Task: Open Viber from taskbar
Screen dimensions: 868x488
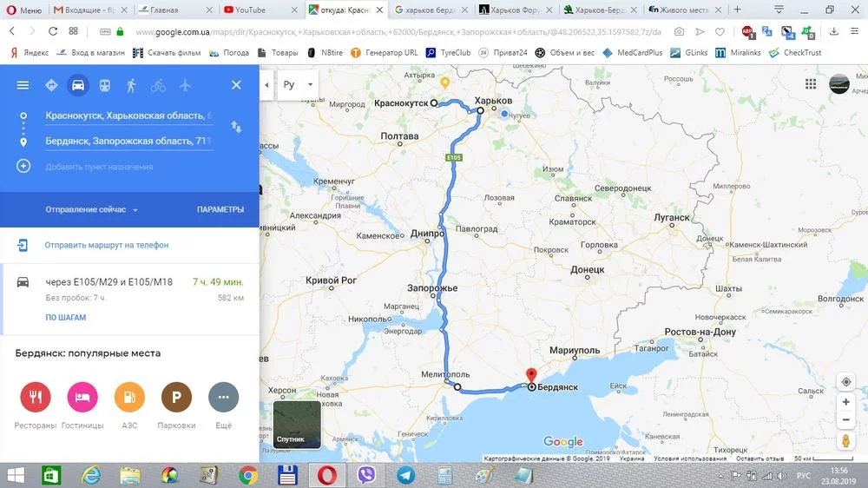Action: [x=366, y=475]
